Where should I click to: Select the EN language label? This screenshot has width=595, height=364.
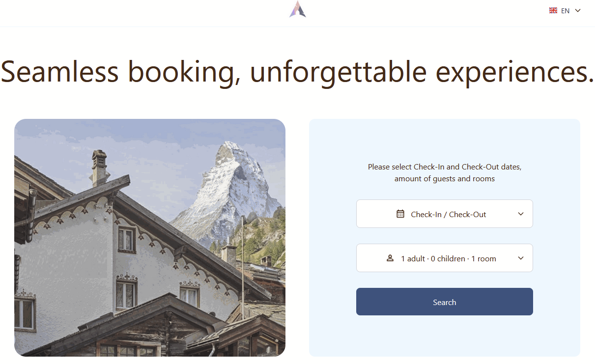[x=565, y=11]
